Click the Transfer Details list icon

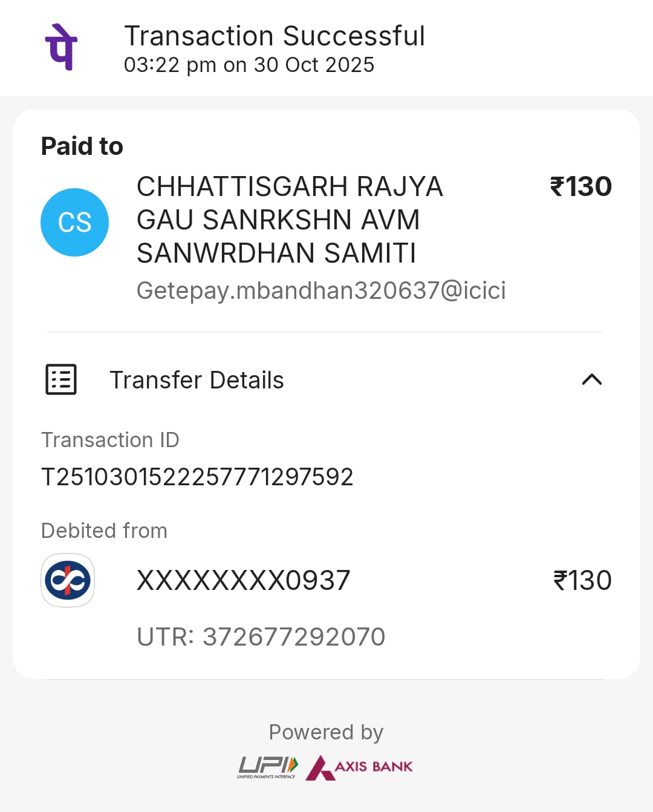61,379
